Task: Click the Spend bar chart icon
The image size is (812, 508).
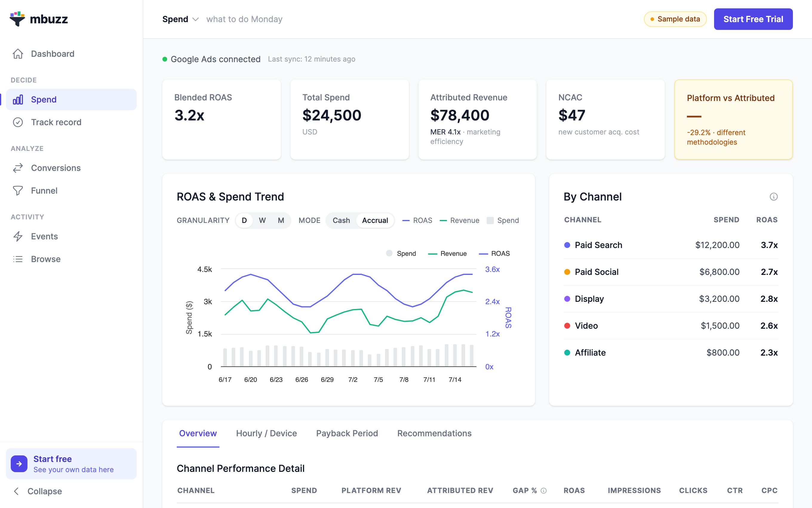Action: pos(18,100)
